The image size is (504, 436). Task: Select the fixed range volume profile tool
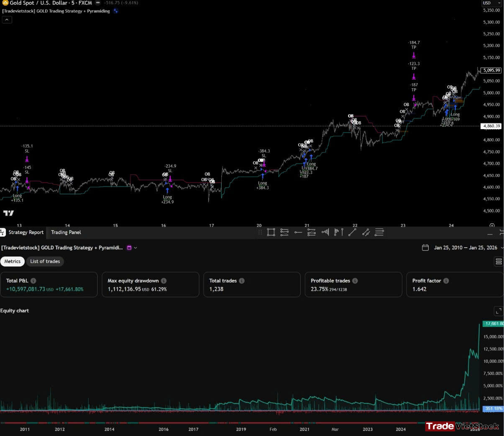click(x=325, y=232)
